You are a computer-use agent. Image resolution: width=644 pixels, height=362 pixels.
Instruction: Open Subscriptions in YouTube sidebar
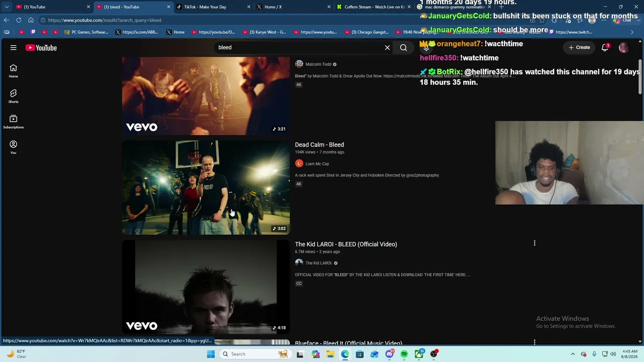click(x=14, y=122)
